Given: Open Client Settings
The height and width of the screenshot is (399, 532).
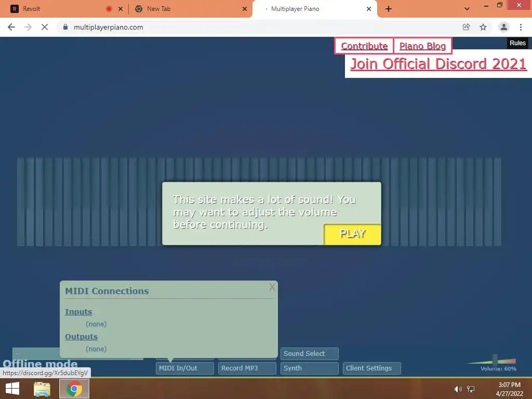Looking at the screenshot, I should [x=372, y=368].
